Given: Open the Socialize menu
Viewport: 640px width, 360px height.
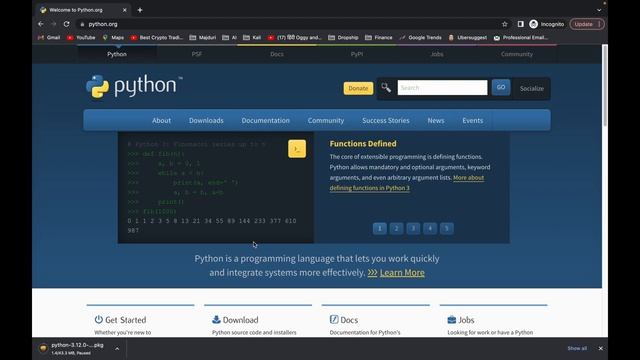Looking at the screenshot, I should [x=531, y=88].
